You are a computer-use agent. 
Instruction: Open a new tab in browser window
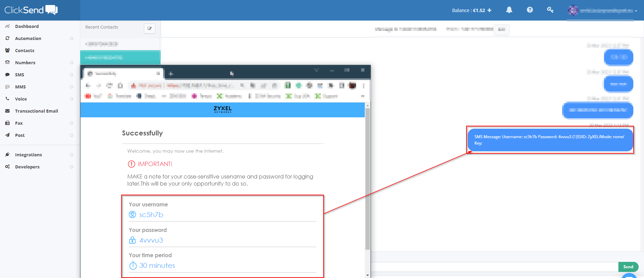pyautogui.click(x=171, y=74)
